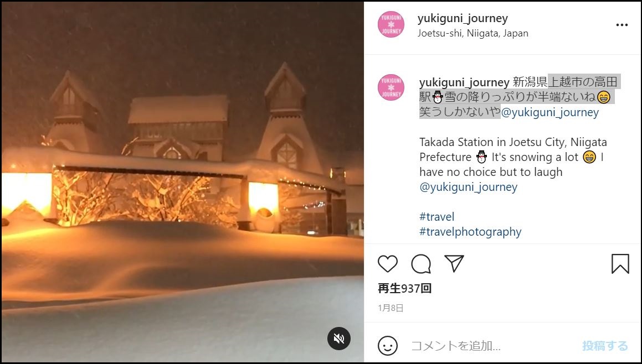
Task: Open the #travel hashtag
Action: tap(436, 217)
